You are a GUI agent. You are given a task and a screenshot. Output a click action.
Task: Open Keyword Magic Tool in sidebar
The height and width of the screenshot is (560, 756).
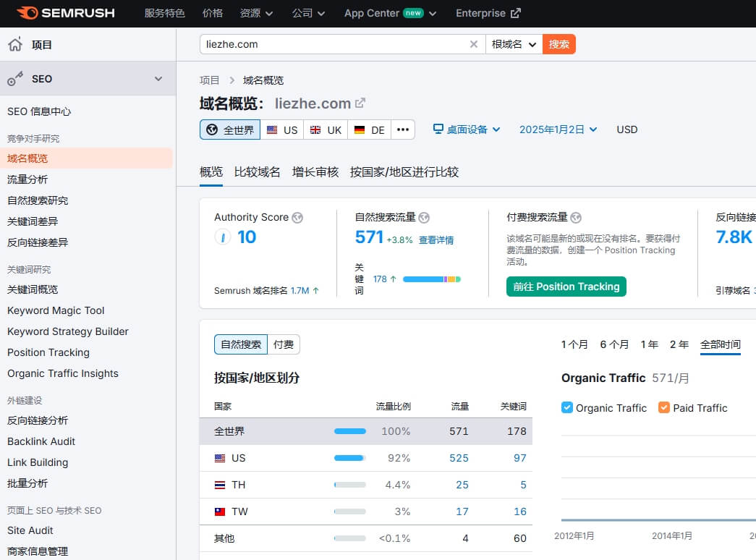[x=56, y=310]
